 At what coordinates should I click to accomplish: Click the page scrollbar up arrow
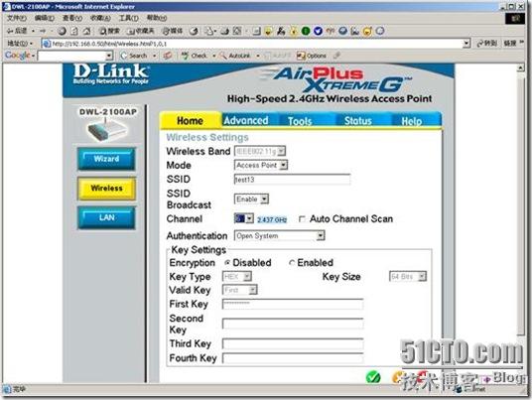[x=521, y=68]
